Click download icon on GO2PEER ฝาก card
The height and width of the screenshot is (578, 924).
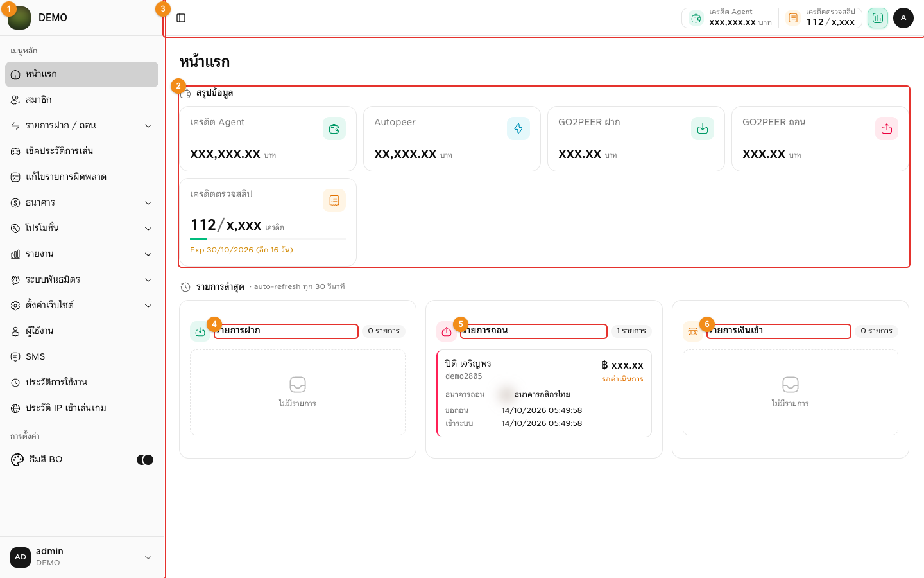pyautogui.click(x=703, y=128)
